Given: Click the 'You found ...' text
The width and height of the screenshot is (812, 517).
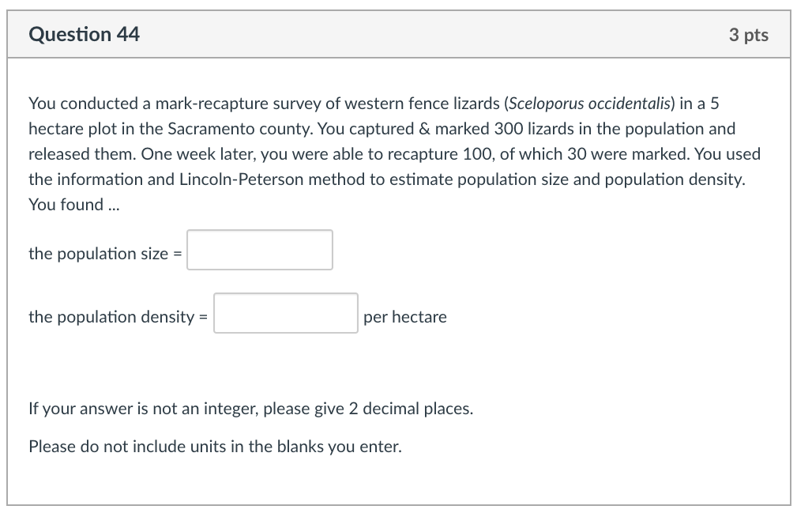Looking at the screenshot, I should [x=74, y=205].
